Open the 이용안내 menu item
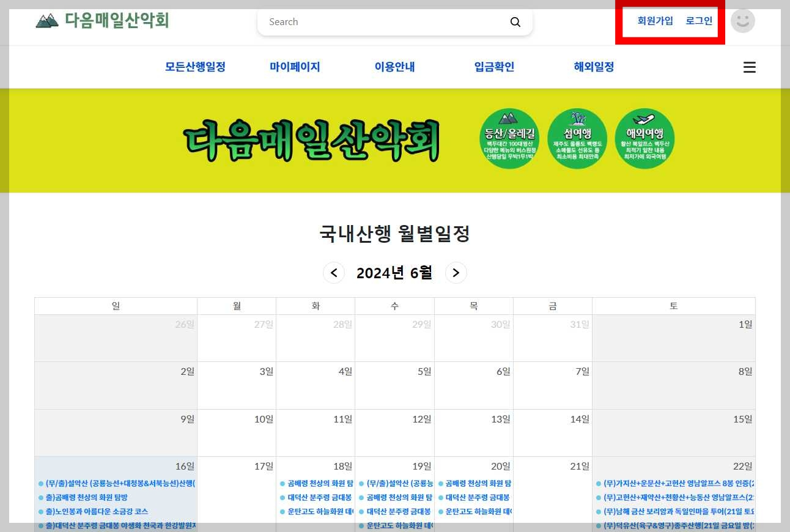 [x=394, y=67]
